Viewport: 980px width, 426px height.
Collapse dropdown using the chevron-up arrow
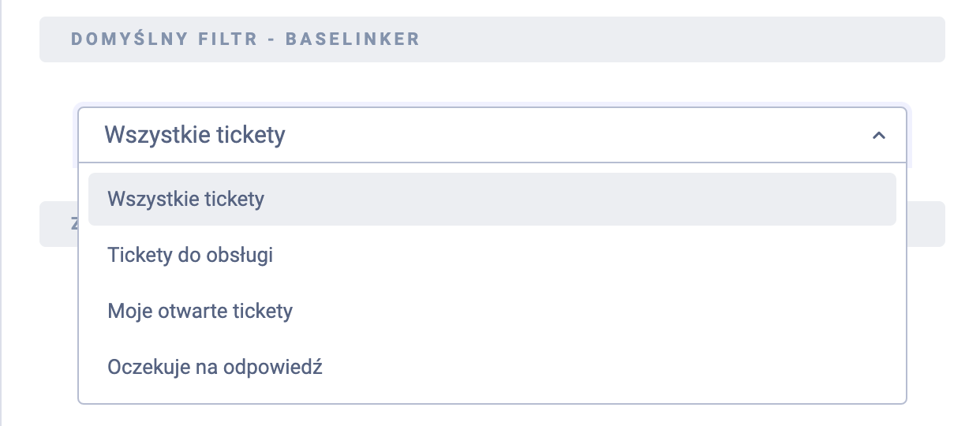pyautogui.click(x=878, y=136)
